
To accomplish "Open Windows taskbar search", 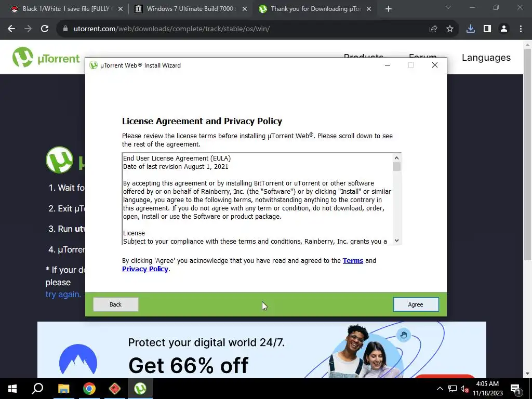I will [x=37, y=389].
